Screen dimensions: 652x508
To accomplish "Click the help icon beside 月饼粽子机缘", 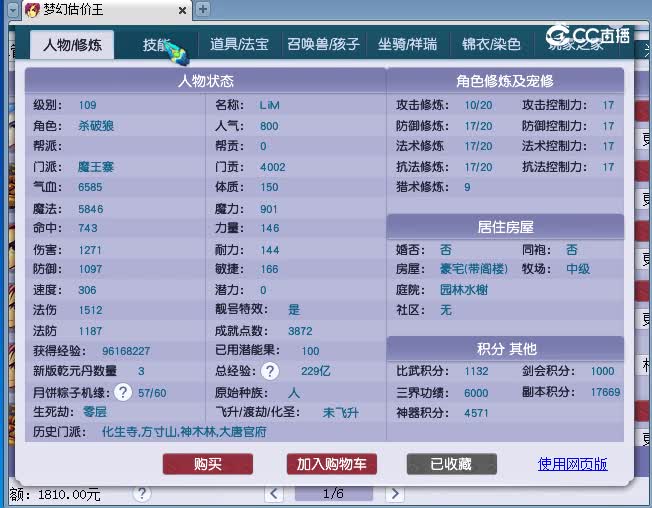I will [123, 392].
